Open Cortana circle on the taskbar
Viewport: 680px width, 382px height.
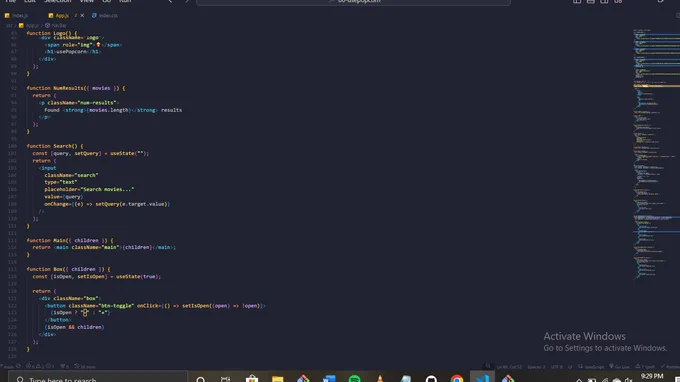tap(200, 379)
